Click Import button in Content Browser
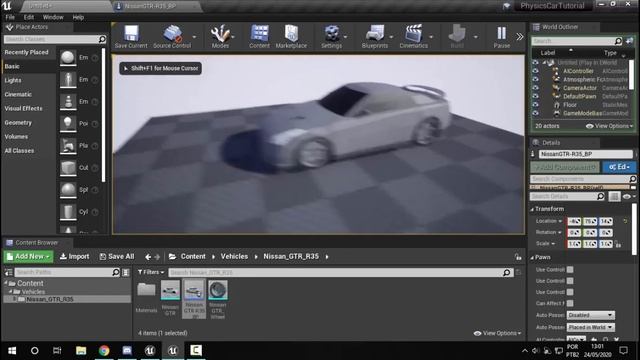The width and height of the screenshot is (640, 360). tap(74, 257)
